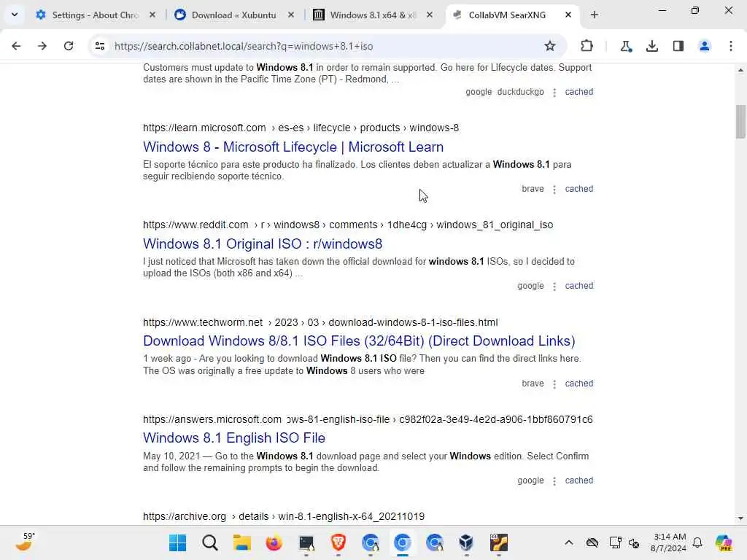747x560 pixels.
Task: View site information icon in address bar
Action: [99, 46]
